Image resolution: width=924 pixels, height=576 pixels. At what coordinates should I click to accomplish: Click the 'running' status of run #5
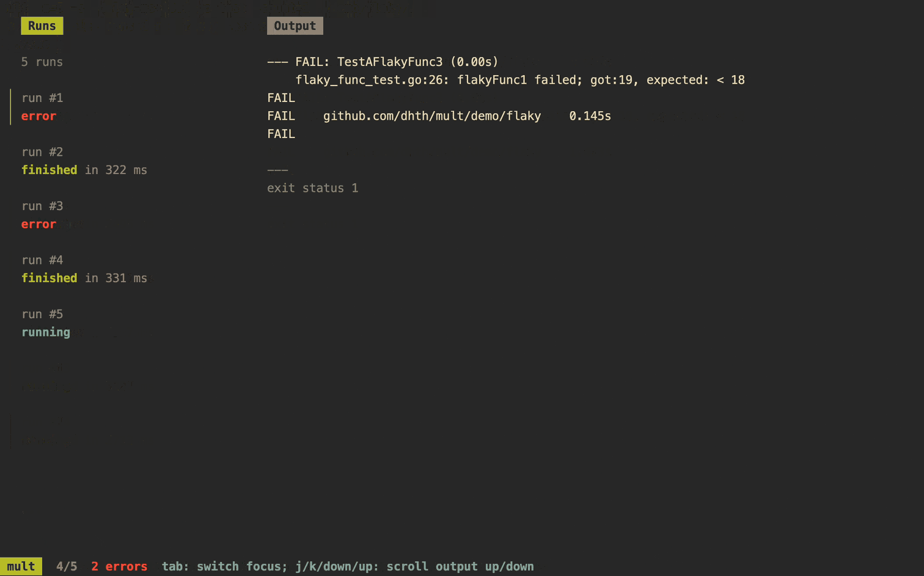point(46,332)
